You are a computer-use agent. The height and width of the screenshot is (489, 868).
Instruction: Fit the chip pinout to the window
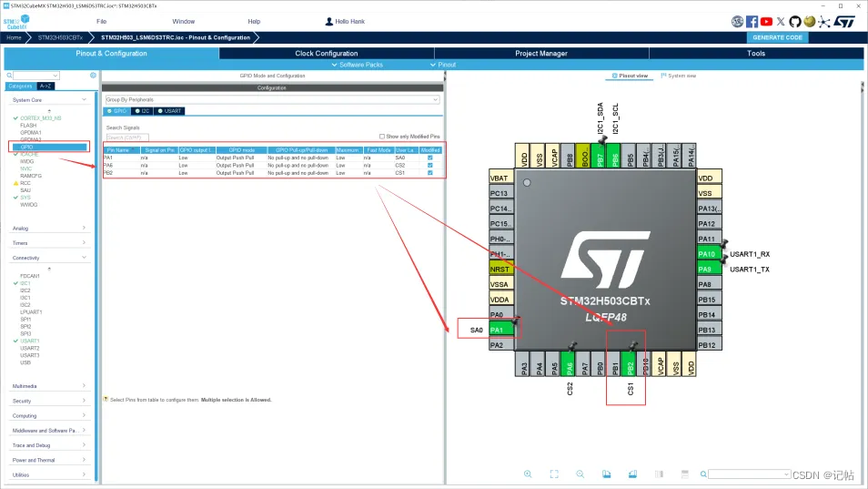point(554,474)
